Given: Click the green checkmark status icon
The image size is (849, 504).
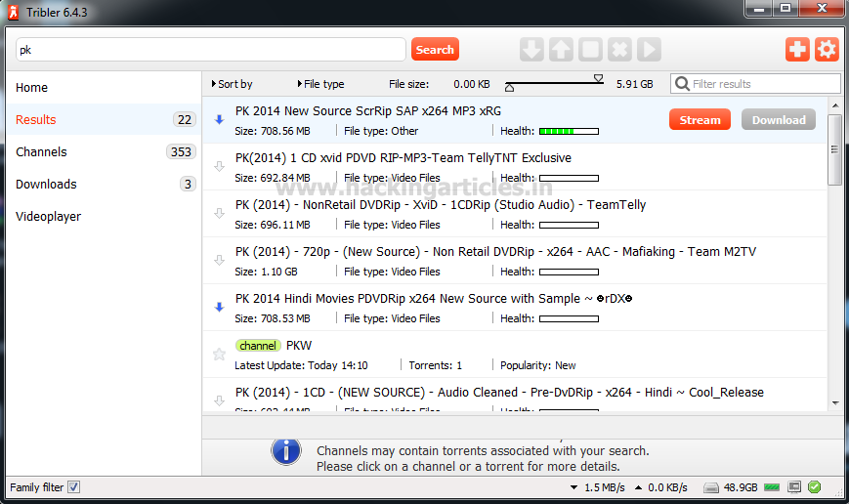Looking at the screenshot, I should 815,487.
